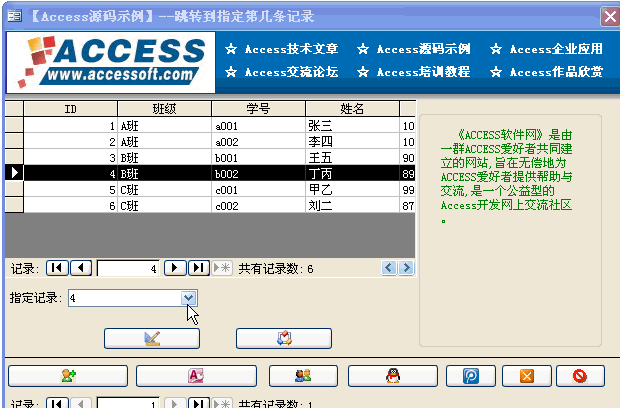This screenshot has height=408, width=620.
Task: Click the add-user icon button
Action: click(x=68, y=376)
